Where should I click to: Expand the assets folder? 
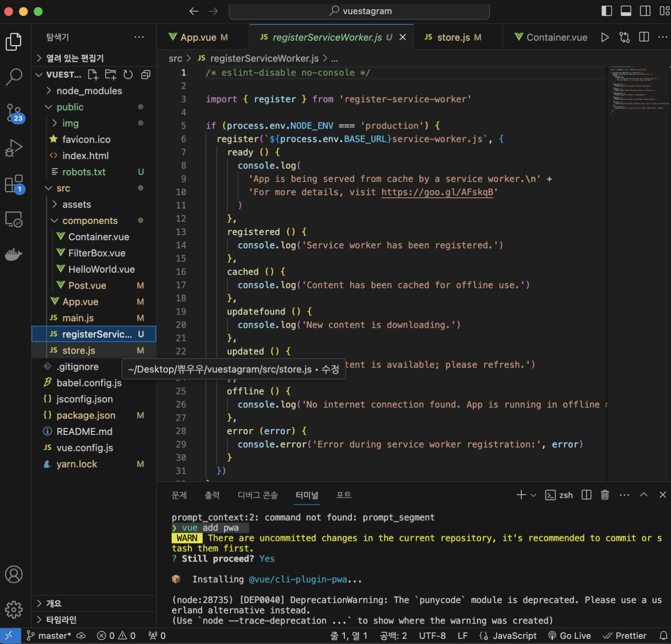click(76, 204)
